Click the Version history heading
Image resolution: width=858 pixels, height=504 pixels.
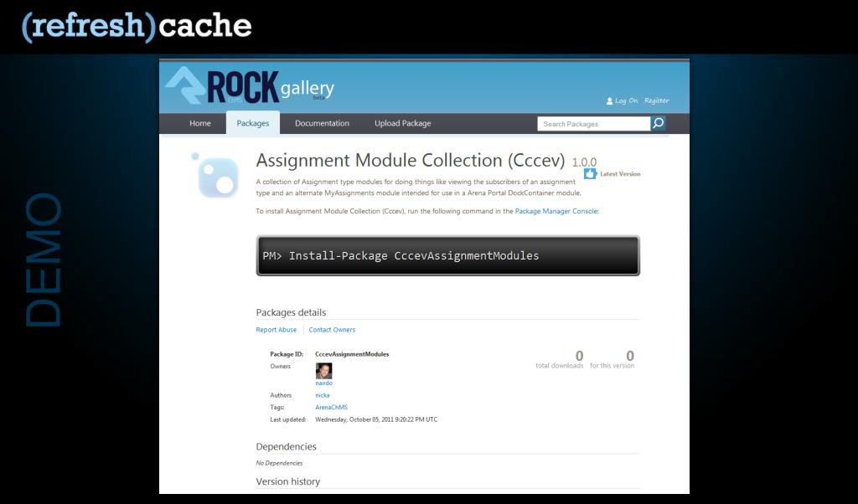click(x=288, y=481)
